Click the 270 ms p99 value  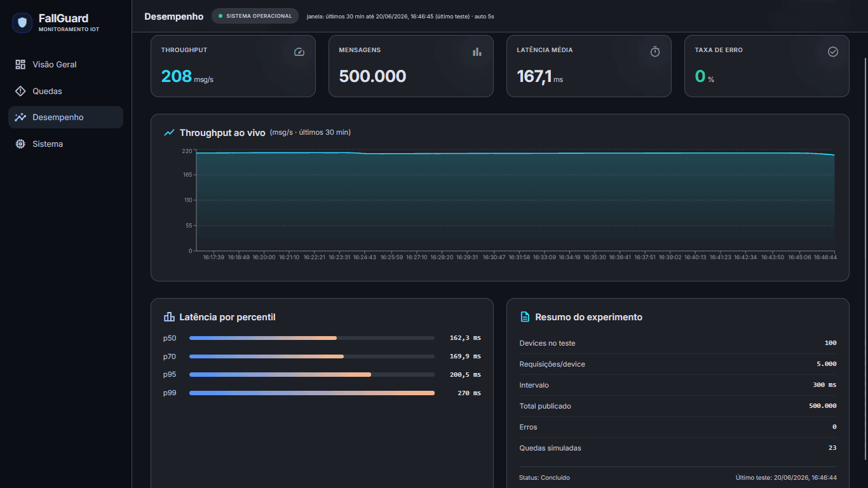click(469, 393)
